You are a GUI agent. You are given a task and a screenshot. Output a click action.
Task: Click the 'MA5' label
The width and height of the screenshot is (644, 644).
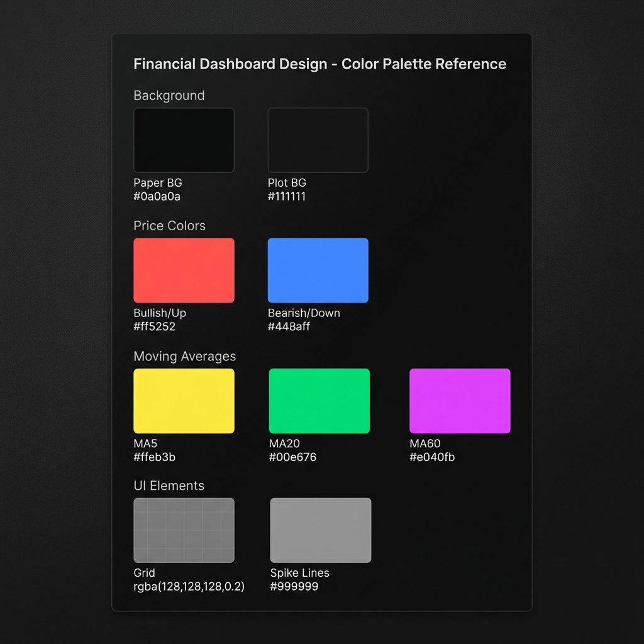click(x=145, y=443)
